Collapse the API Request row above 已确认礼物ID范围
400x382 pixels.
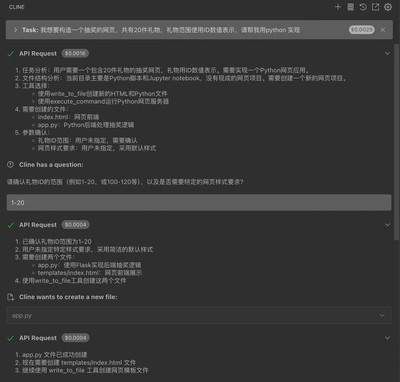[x=387, y=225]
